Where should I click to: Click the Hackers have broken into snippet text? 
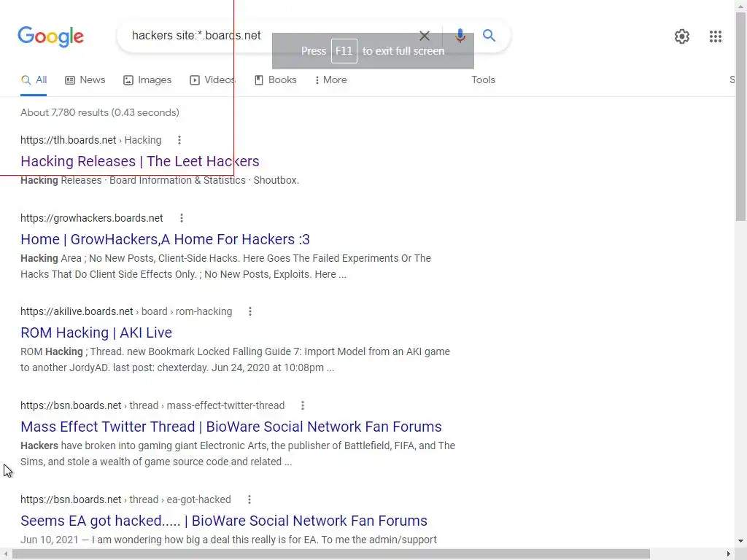point(238,454)
